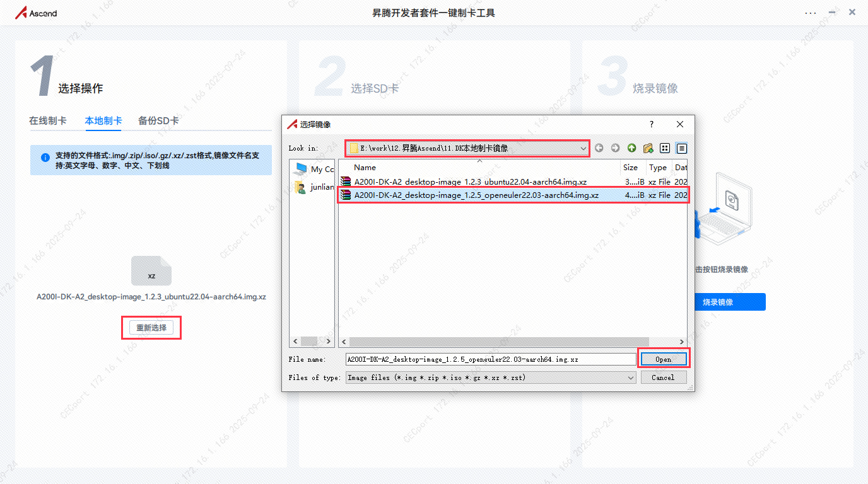
Task: Click xz File type cell of ubuntu row
Action: click(x=659, y=182)
